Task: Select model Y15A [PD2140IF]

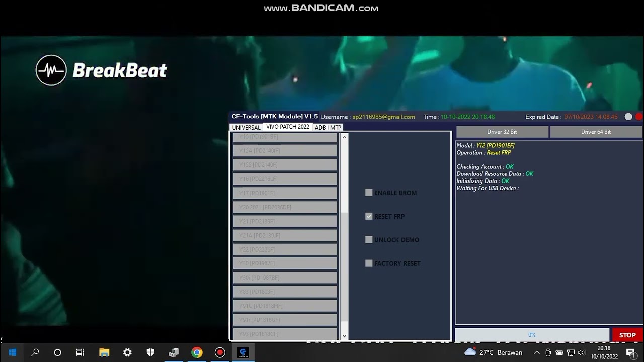Action: coord(285,150)
